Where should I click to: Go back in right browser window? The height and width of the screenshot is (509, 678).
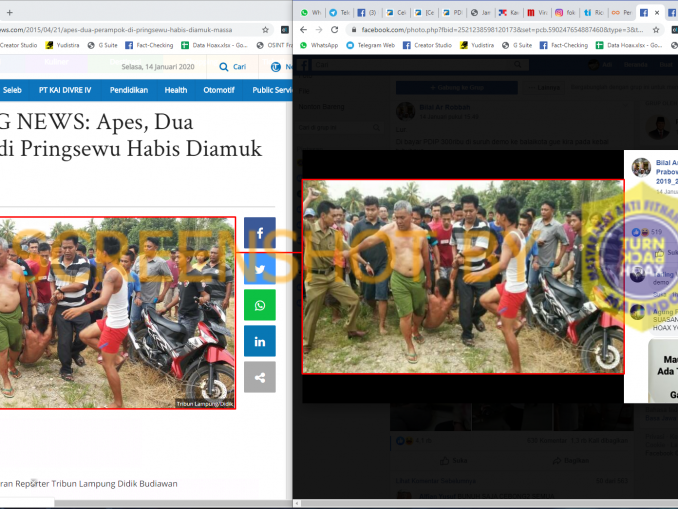coord(304,30)
